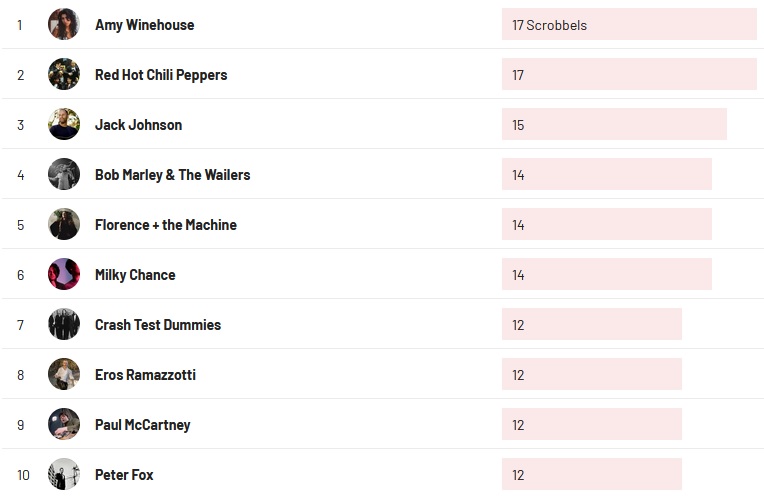Go to Red Hot Chili Peppers page
Screen dimensions: 764x497
161,75
